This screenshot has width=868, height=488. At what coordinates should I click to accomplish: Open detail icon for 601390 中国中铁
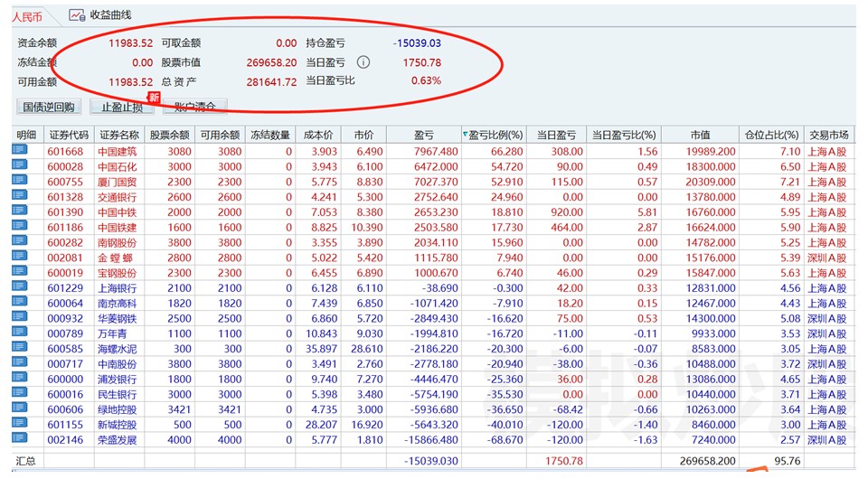coord(19,211)
